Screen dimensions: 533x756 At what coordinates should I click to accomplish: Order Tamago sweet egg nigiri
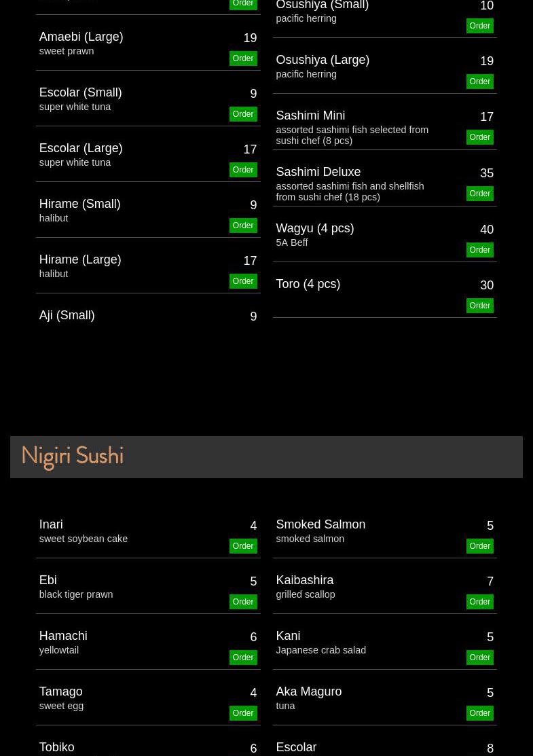click(x=242, y=713)
